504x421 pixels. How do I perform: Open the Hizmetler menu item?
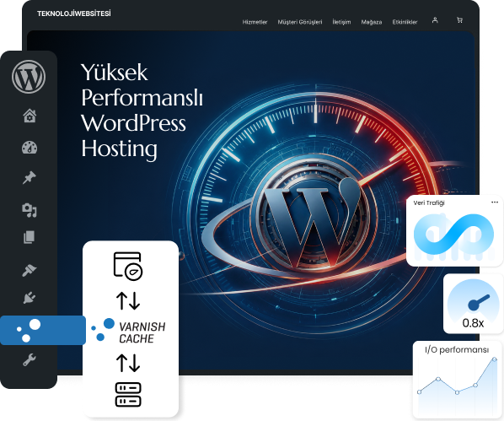[x=255, y=22]
